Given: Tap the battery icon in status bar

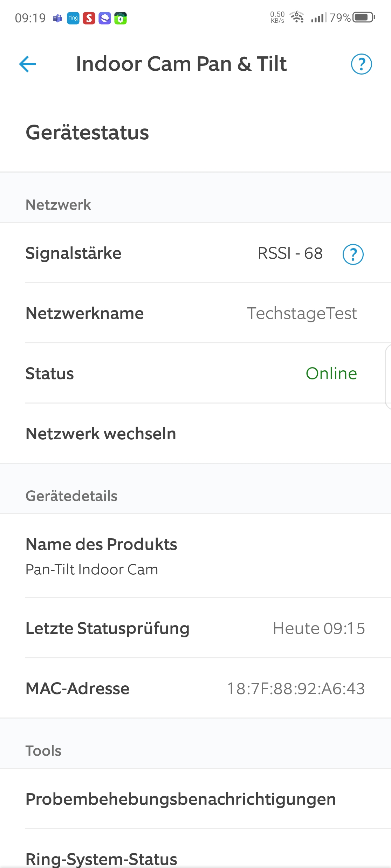Looking at the screenshot, I should coord(364,17).
